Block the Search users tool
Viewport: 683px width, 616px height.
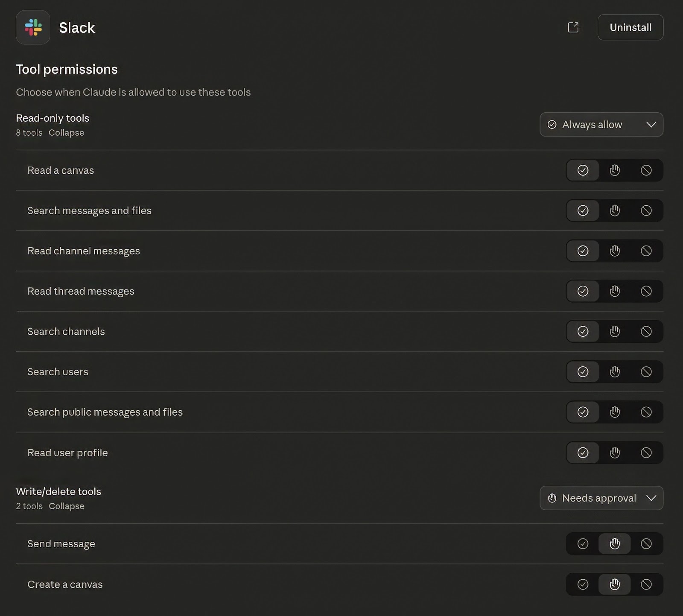click(646, 372)
